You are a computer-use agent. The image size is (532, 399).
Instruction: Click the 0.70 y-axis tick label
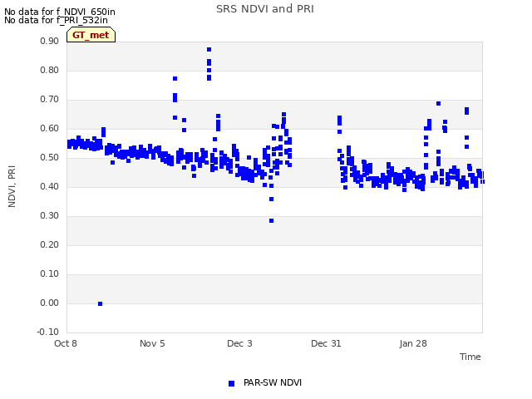tap(50, 100)
